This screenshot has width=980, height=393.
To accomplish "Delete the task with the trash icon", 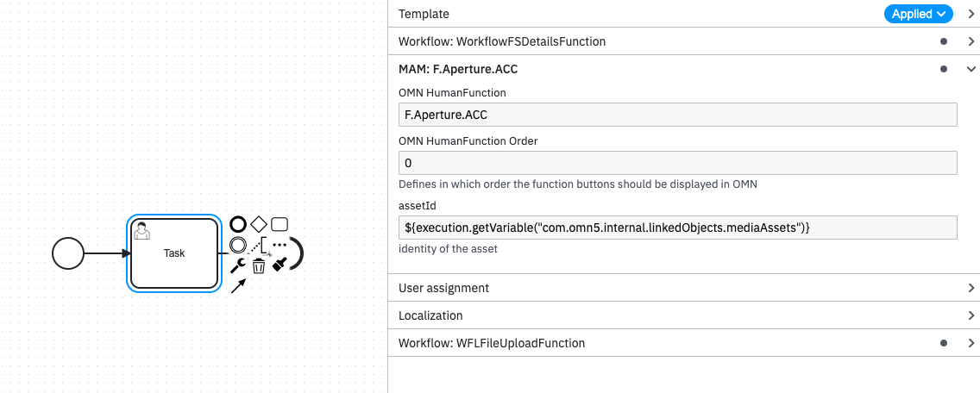I will click(259, 266).
